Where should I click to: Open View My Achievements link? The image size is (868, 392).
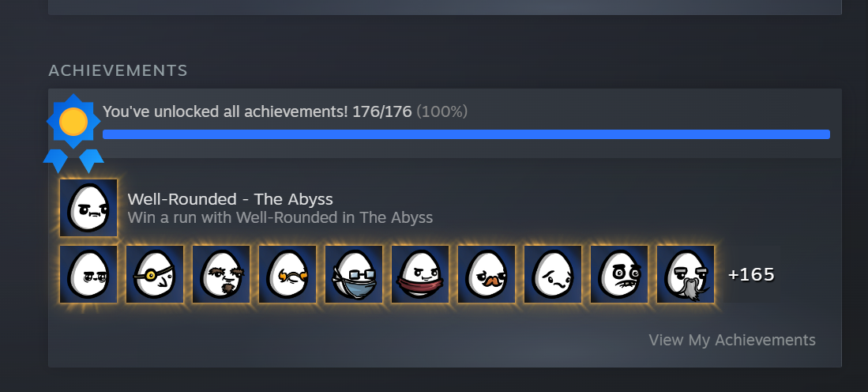pos(732,340)
